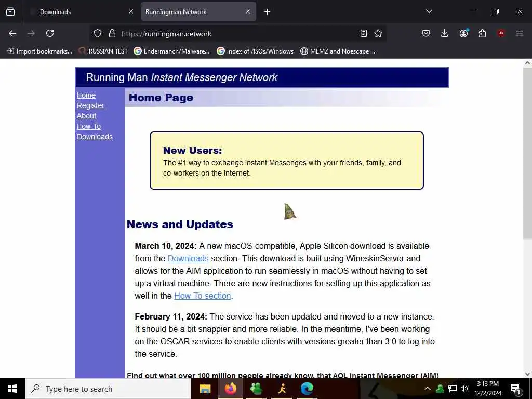Open the uBlock Origin extension icon
Viewport: 532px width, 399px height.
(501, 33)
